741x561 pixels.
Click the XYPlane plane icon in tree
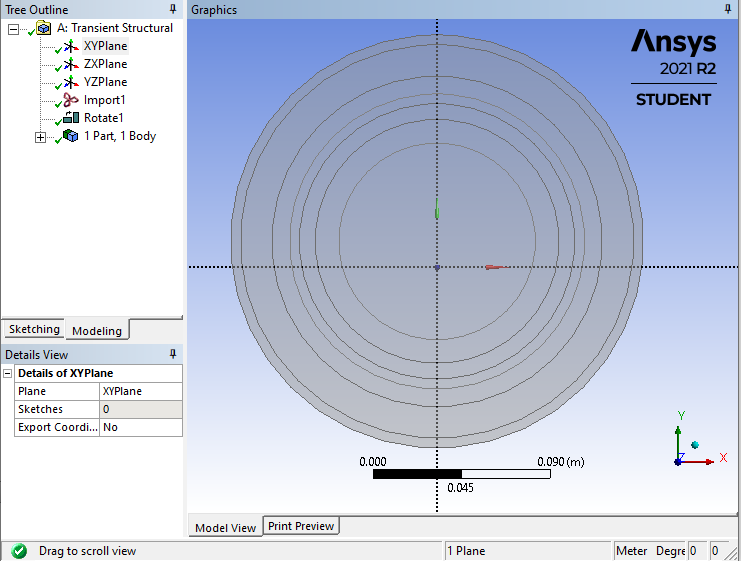[x=70, y=46]
